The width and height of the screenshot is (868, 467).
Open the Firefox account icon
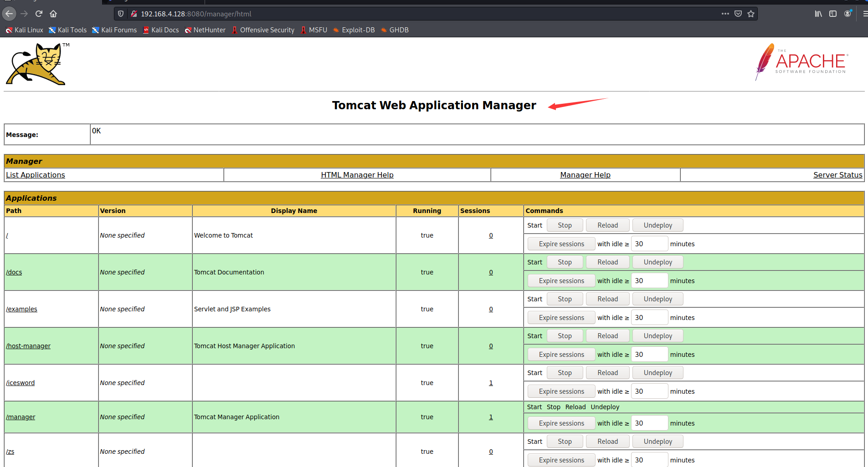tap(847, 14)
